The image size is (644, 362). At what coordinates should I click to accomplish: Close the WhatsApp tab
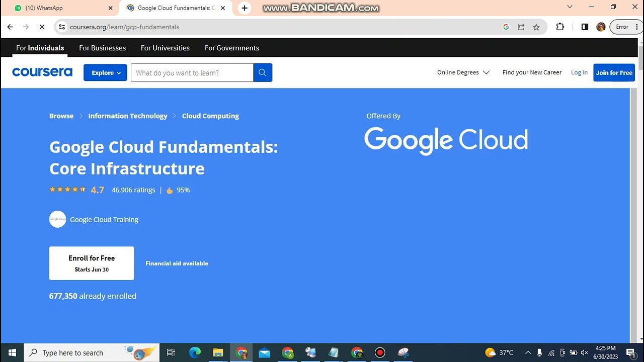point(111,8)
